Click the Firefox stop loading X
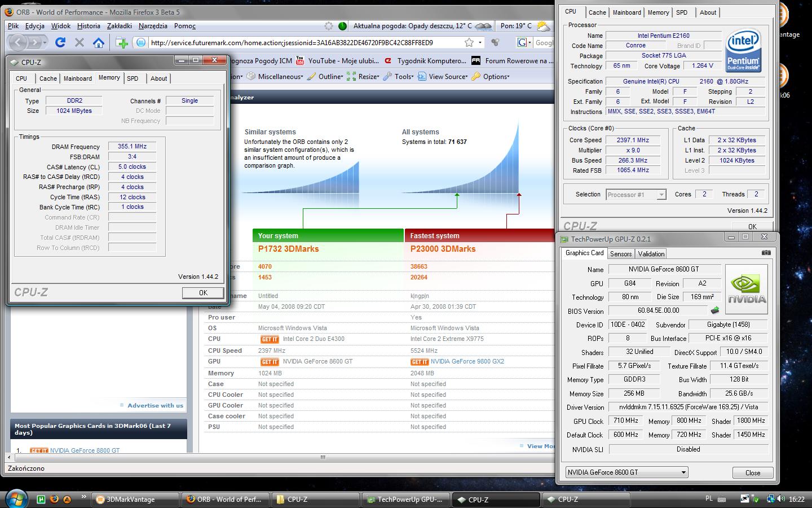812x508 pixels. [80, 42]
